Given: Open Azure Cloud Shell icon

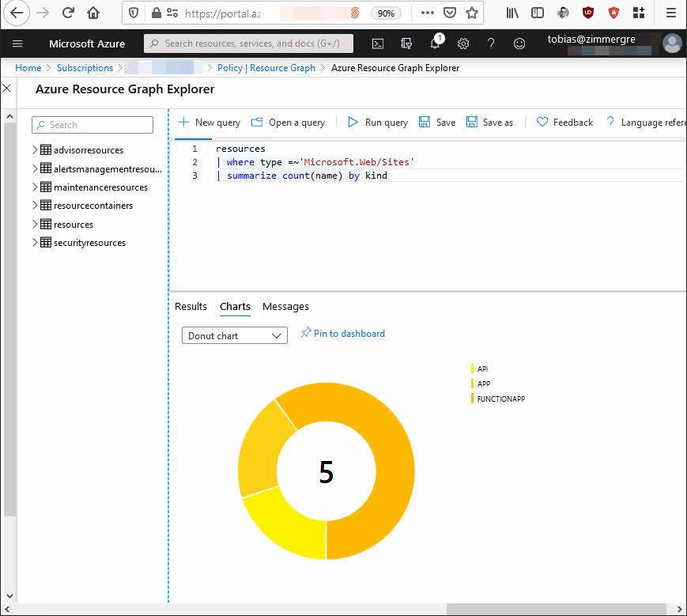Looking at the screenshot, I should [378, 43].
